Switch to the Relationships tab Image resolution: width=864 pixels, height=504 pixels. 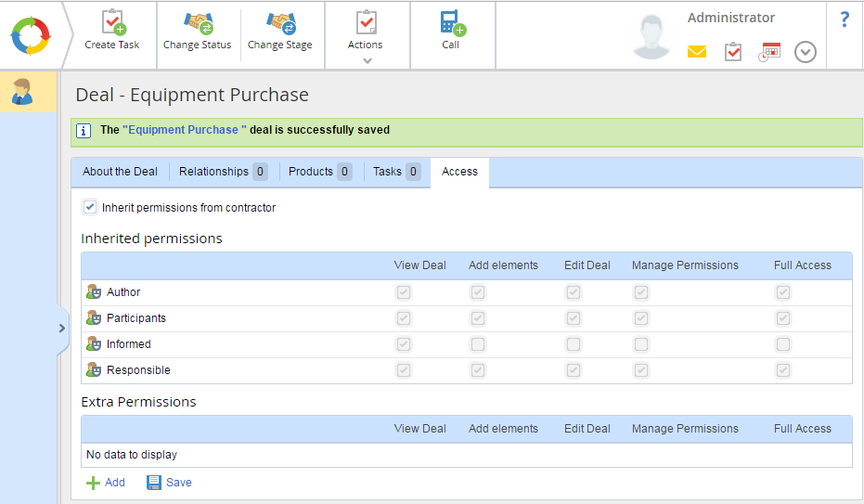point(223,172)
